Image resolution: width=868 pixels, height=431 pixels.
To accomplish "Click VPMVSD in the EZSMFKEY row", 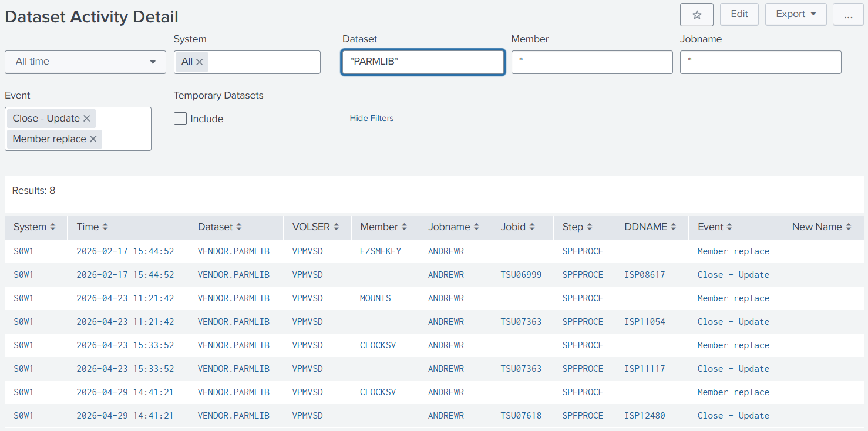I will 308,251.
